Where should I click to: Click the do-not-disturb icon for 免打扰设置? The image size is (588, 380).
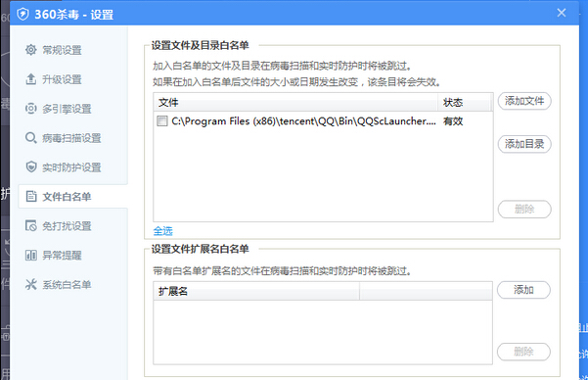[x=30, y=225]
